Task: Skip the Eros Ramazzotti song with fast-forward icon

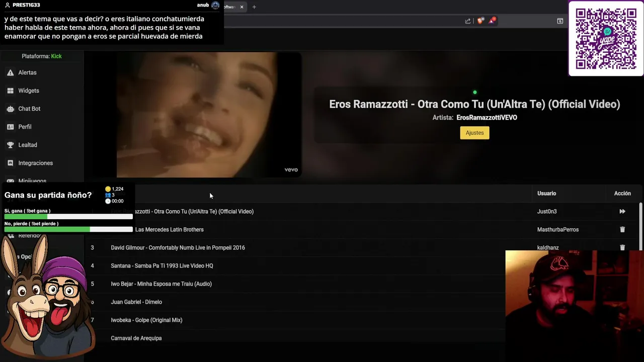Action: 622,212
